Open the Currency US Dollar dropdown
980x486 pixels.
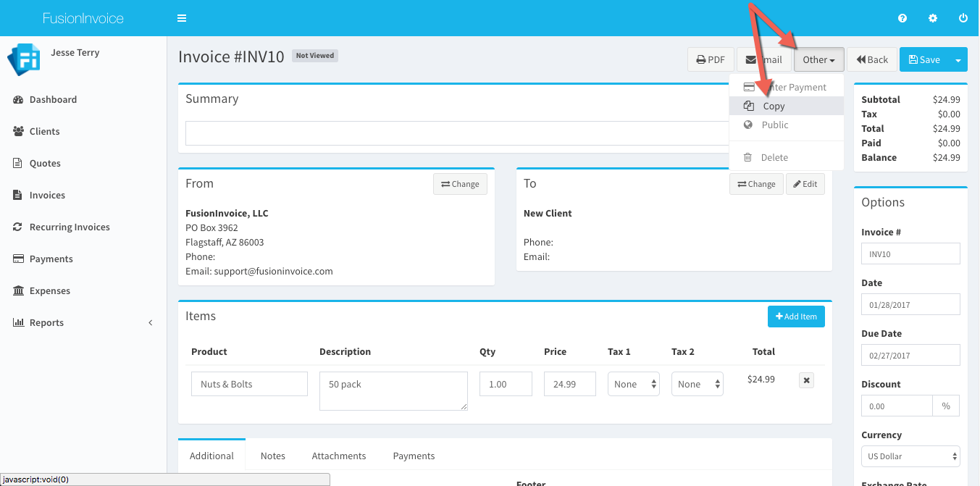pyautogui.click(x=910, y=456)
